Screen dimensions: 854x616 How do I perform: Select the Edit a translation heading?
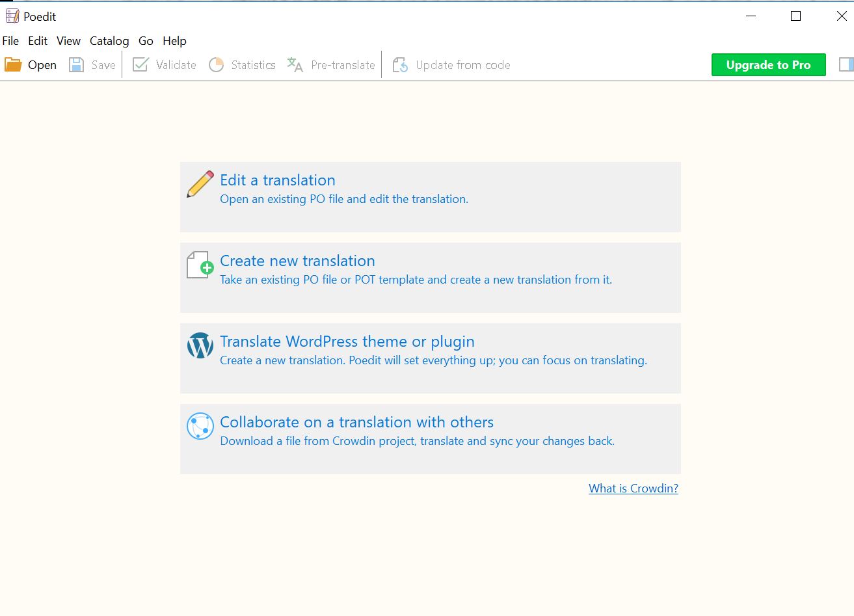(278, 180)
